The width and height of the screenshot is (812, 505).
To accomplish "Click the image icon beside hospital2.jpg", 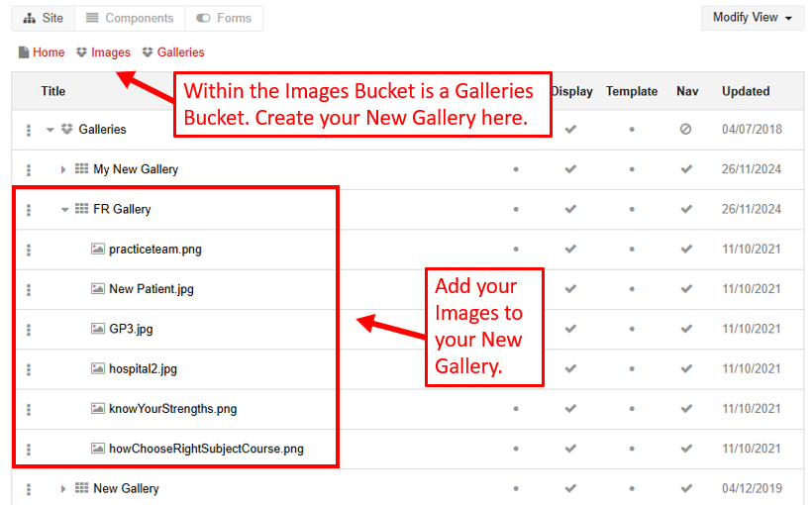I will click(x=98, y=368).
